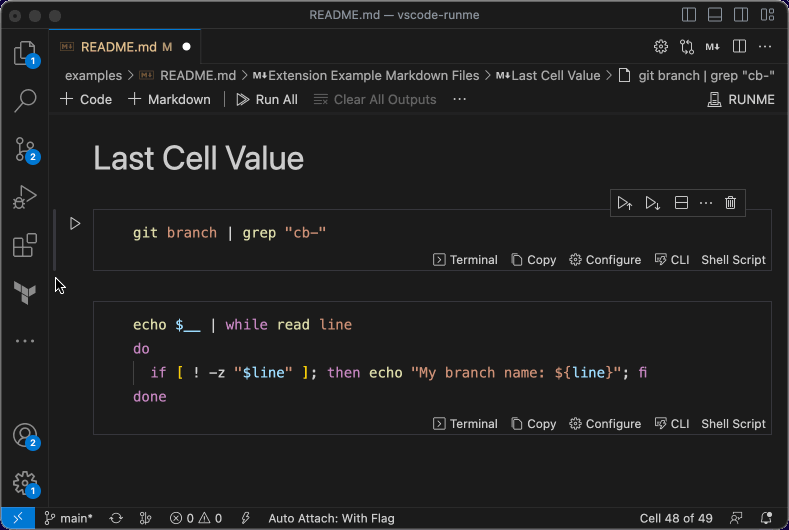Screen dimensions: 789x530
Task: Toggle the bottom panel
Action: point(715,15)
